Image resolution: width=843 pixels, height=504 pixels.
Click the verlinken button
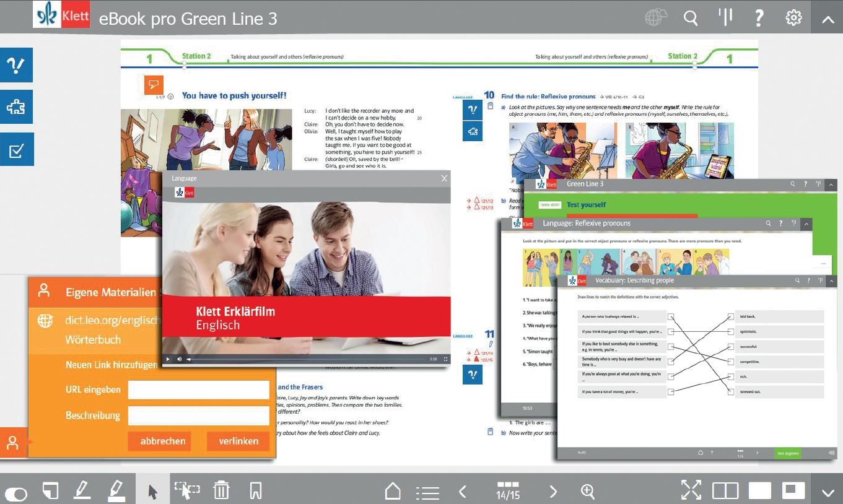coord(238,441)
